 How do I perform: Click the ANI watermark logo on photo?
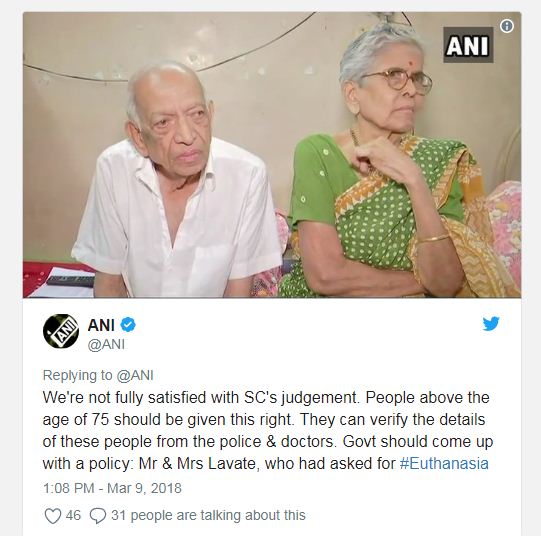468,44
